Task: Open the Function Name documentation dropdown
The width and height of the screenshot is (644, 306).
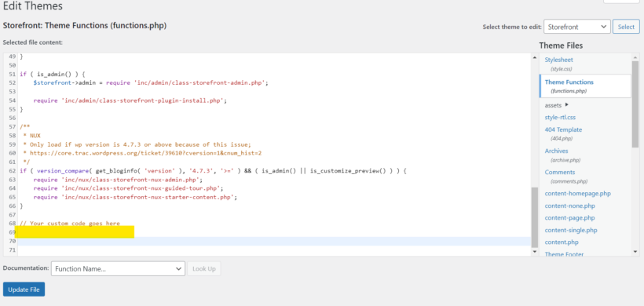Action: click(x=118, y=268)
